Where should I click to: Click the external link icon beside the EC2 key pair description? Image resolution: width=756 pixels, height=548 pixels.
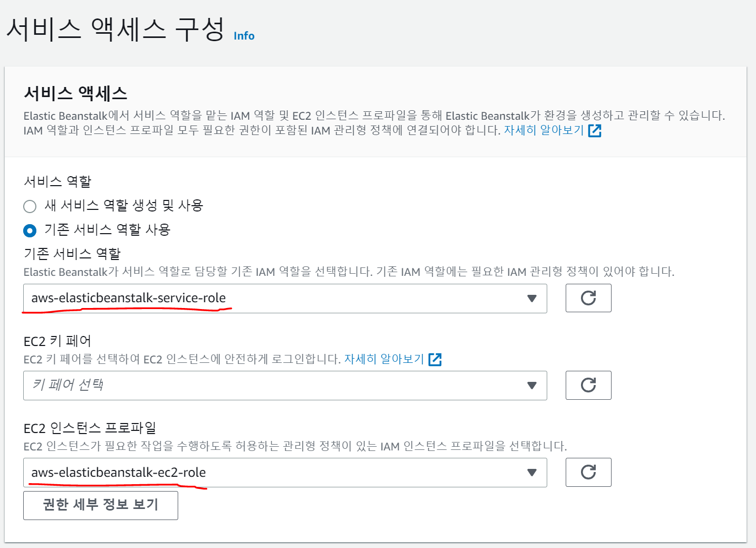point(435,359)
